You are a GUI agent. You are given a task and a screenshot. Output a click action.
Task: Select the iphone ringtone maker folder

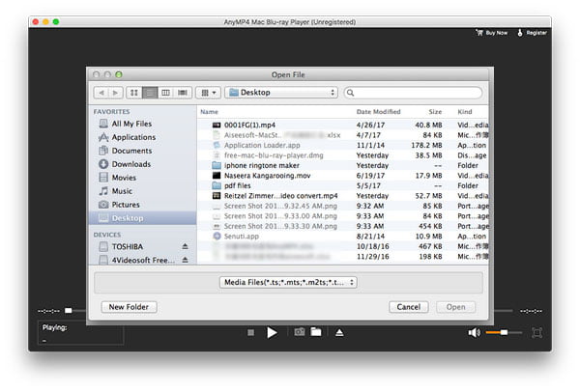pos(343,165)
